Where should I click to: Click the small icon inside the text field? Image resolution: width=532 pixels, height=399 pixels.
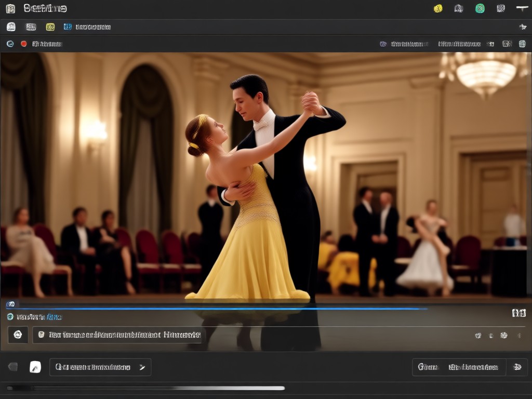[42, 335]
